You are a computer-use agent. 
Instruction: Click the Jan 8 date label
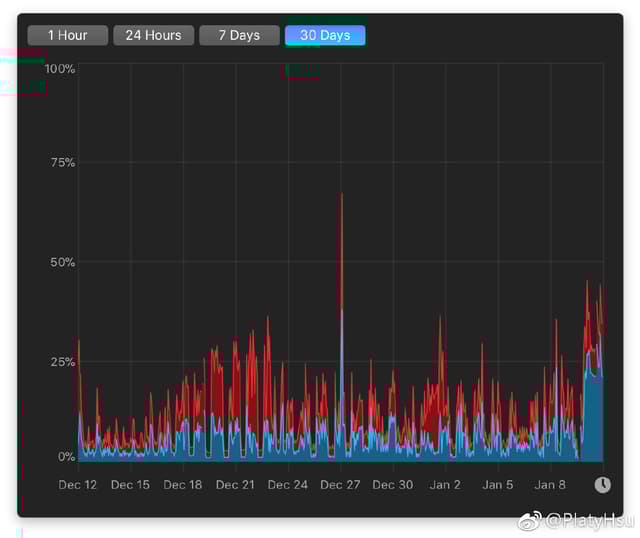550,485
